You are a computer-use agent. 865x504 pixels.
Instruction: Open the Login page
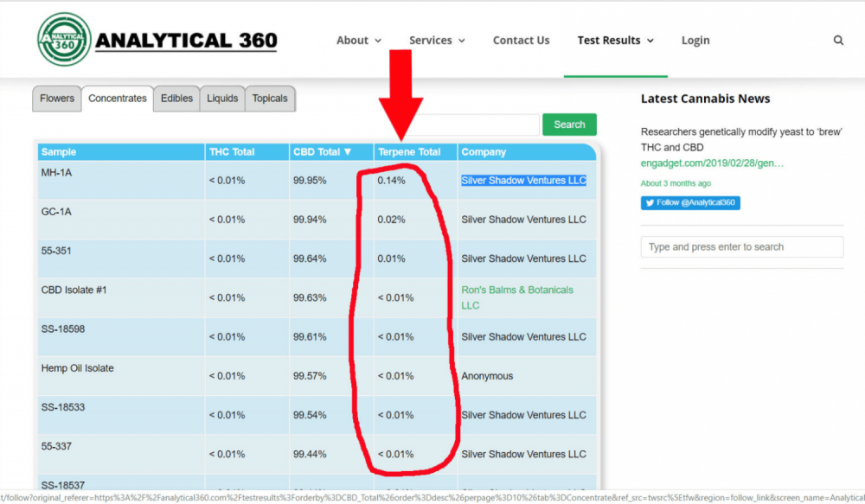click(x=695, y=41)
